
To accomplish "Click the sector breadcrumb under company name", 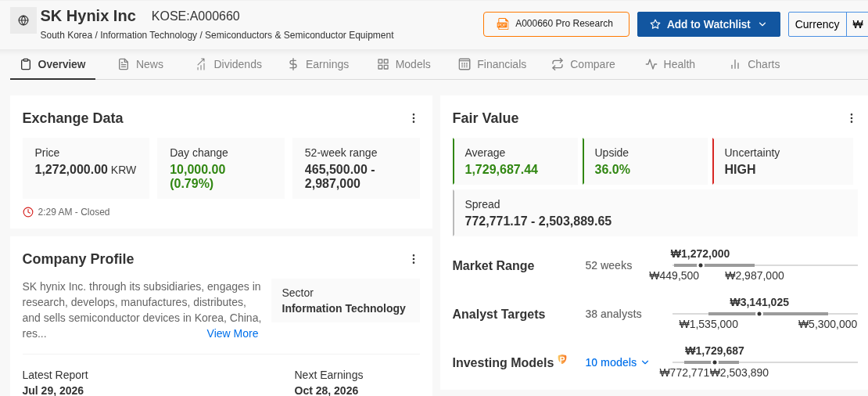I will 217,35.
